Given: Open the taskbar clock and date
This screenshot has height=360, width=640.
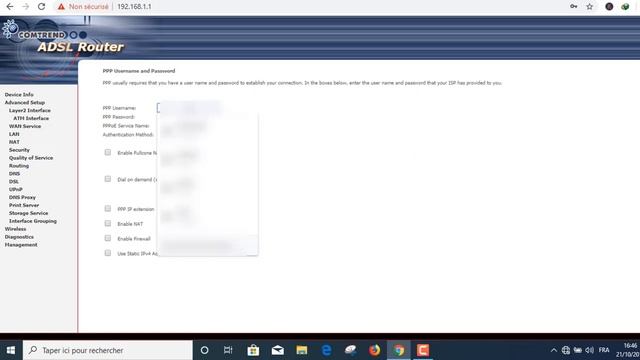Looking at the screenshot, I should (x=628, y=350).
